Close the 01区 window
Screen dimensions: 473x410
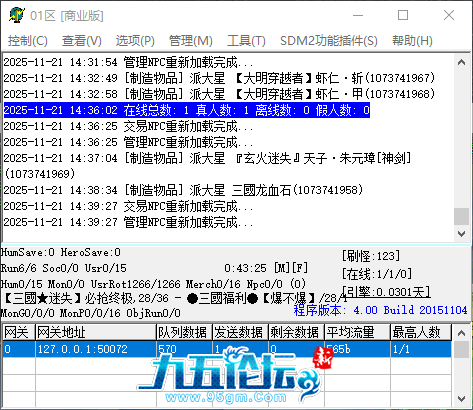[x=449, y=15]
